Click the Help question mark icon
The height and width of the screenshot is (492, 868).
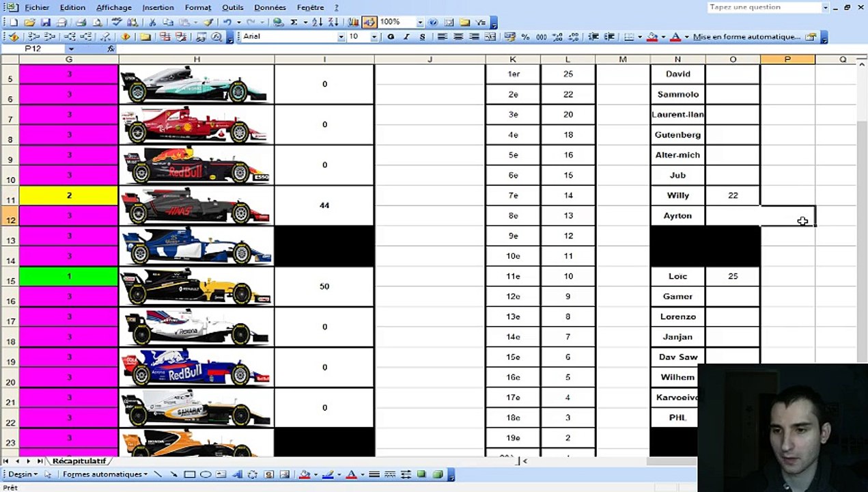point(432,22)
